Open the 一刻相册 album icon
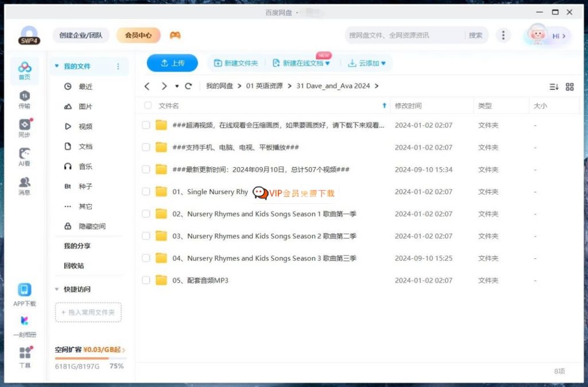The height and width of the screenshot is (387, 588). 24,326
